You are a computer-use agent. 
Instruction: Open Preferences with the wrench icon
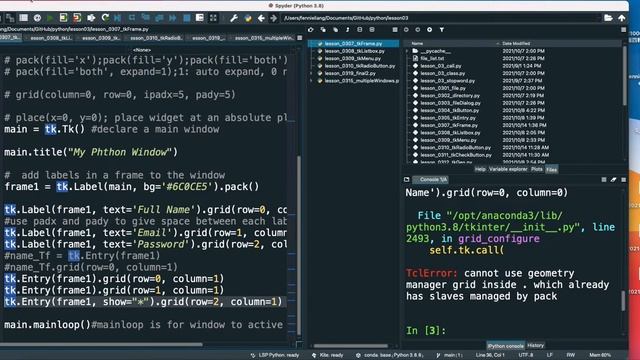234,18
